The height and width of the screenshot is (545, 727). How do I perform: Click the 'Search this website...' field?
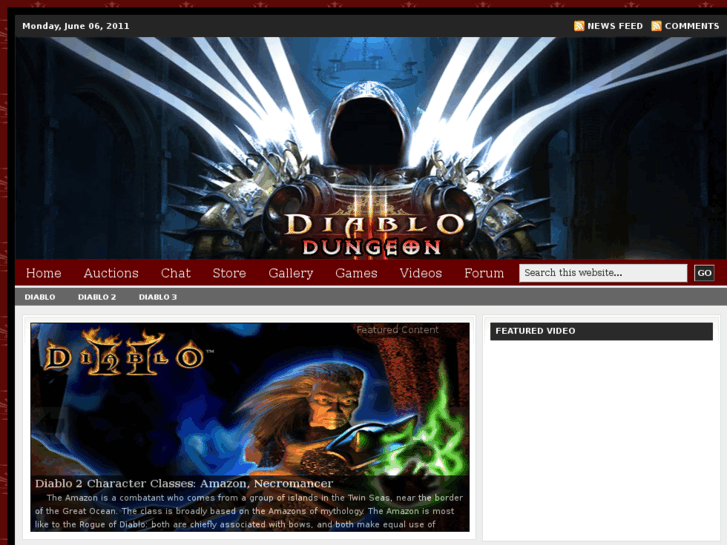click(603, 273)
